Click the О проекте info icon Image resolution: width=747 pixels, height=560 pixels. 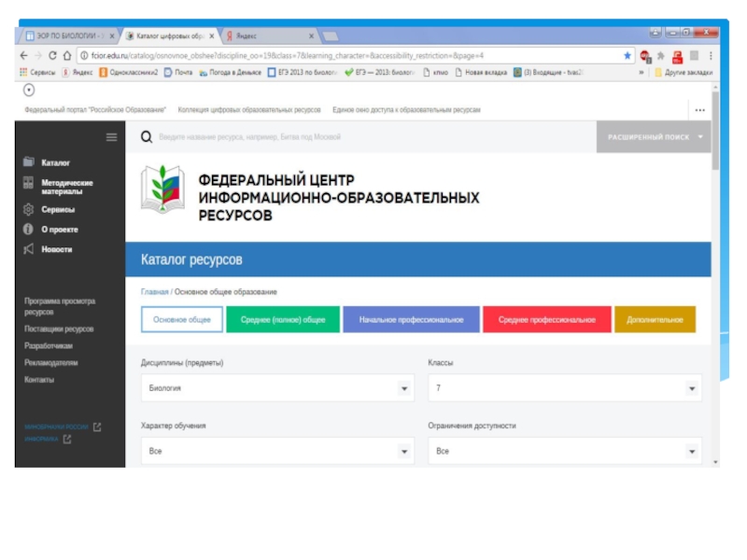29,229
